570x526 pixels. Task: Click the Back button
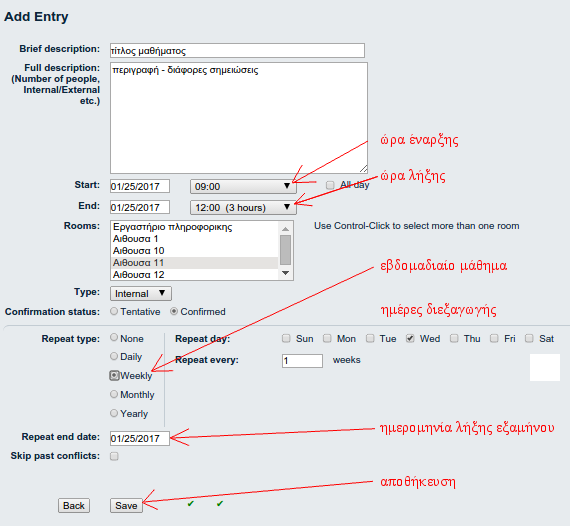click(x=74, y=505)
